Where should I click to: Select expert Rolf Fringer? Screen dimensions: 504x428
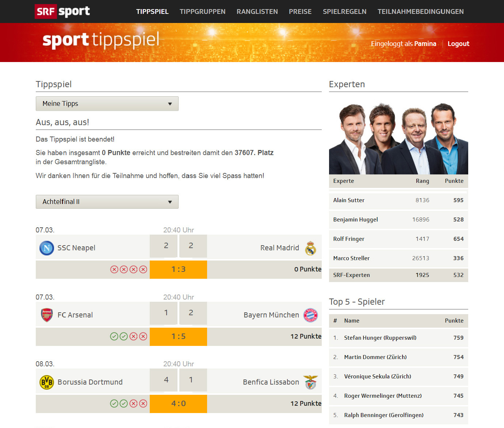click(x=349, y=239)
